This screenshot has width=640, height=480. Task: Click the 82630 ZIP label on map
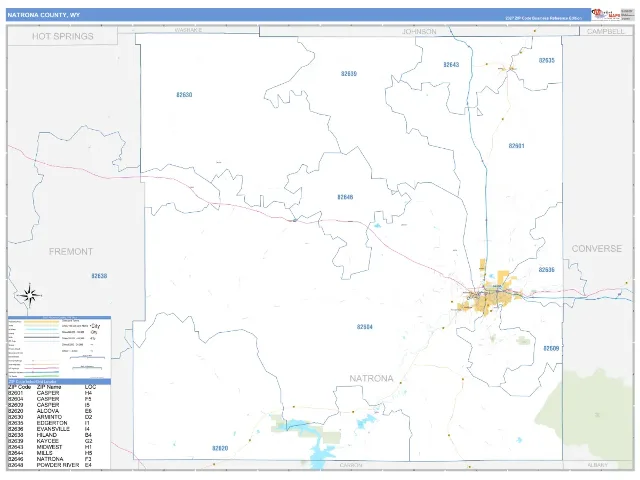tap(184, 95)
